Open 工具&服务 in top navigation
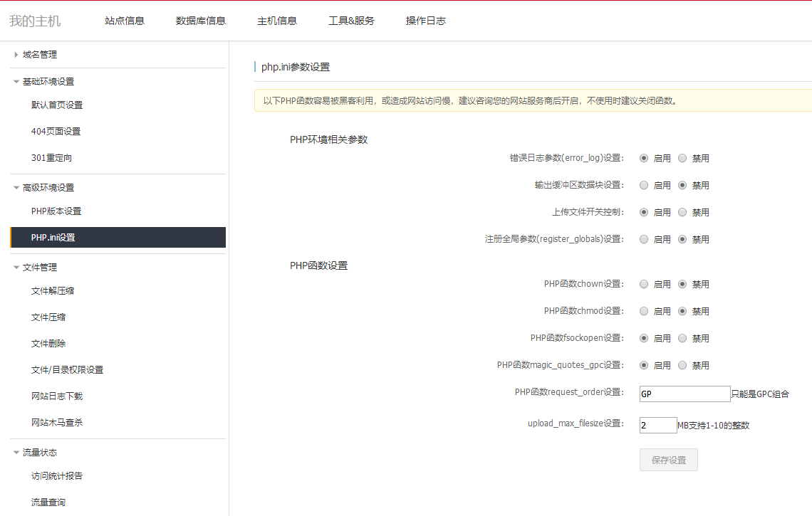 tap(351, 21)
